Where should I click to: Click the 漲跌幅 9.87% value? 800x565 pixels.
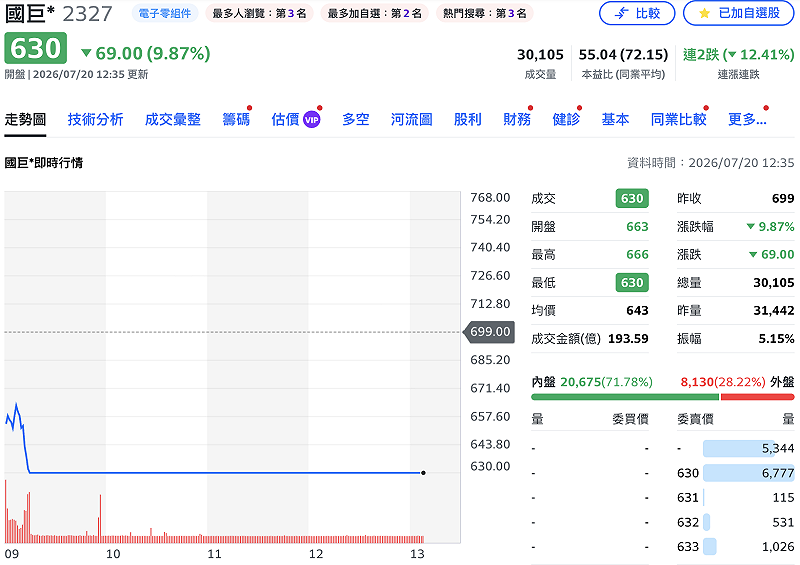pyautogui.click(x=770, y=227)
